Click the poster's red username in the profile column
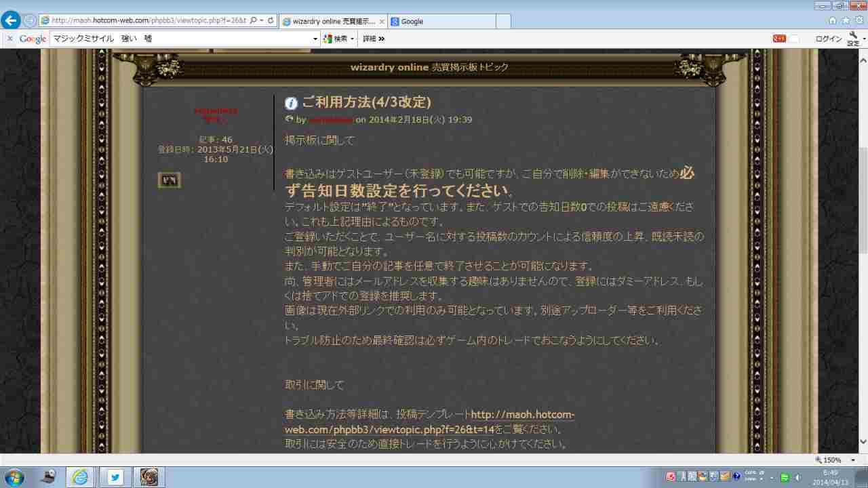Viewport: 868px width, 488px height. tap(216, 110)
